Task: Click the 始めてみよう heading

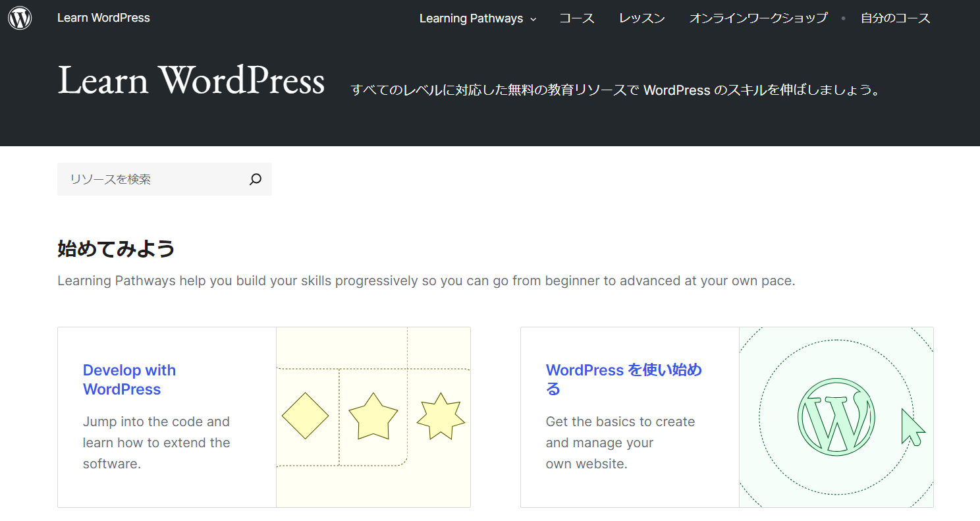Action: click(x=116, y=249)
